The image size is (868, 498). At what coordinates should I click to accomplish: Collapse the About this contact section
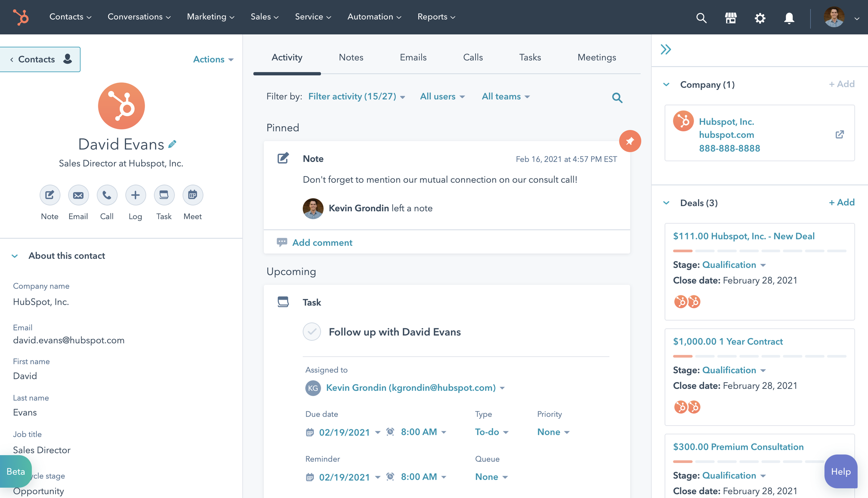tap(15, 256)
